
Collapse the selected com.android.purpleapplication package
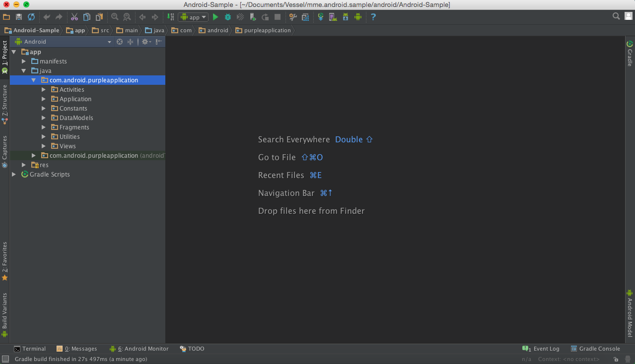33,80
